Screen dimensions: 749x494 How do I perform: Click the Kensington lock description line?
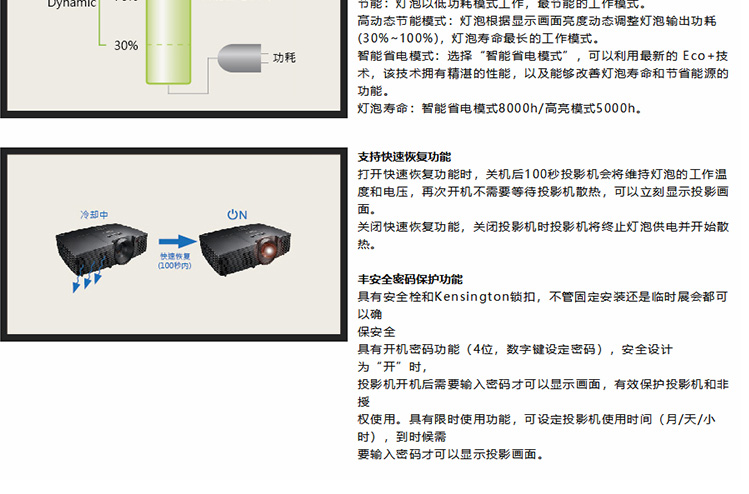(543, 297)
